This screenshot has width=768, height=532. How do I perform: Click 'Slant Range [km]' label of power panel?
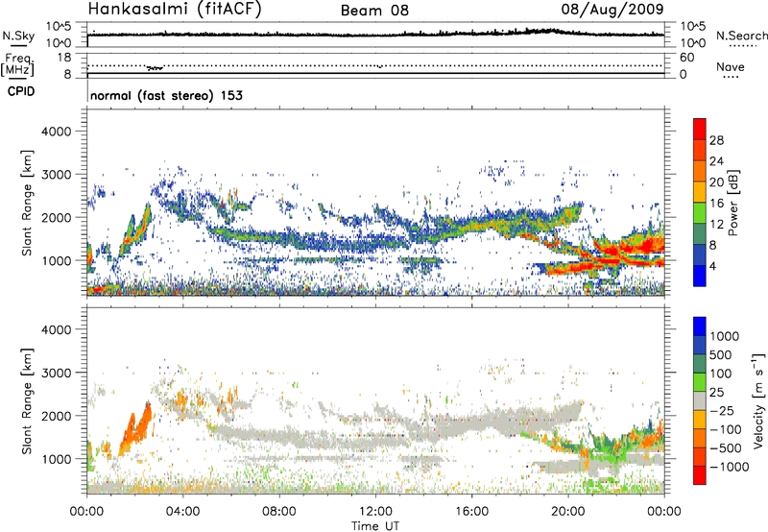pos(28,203)
